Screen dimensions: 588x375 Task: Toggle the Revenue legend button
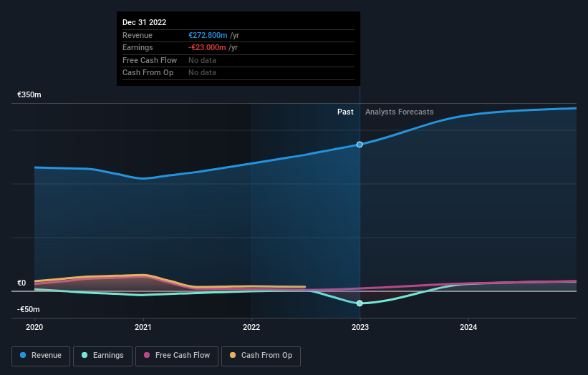[x=41, y=356]
